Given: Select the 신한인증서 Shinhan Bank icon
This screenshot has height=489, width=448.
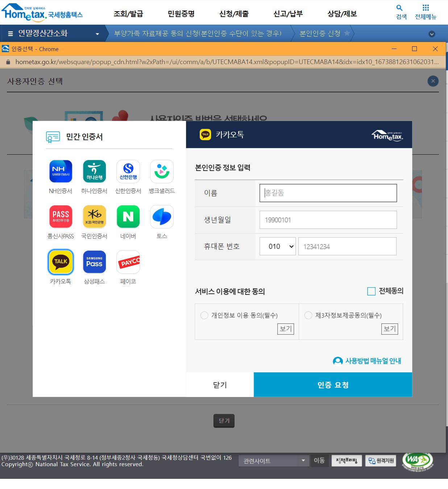Looking at the screenshot, I should coord(128,171).
